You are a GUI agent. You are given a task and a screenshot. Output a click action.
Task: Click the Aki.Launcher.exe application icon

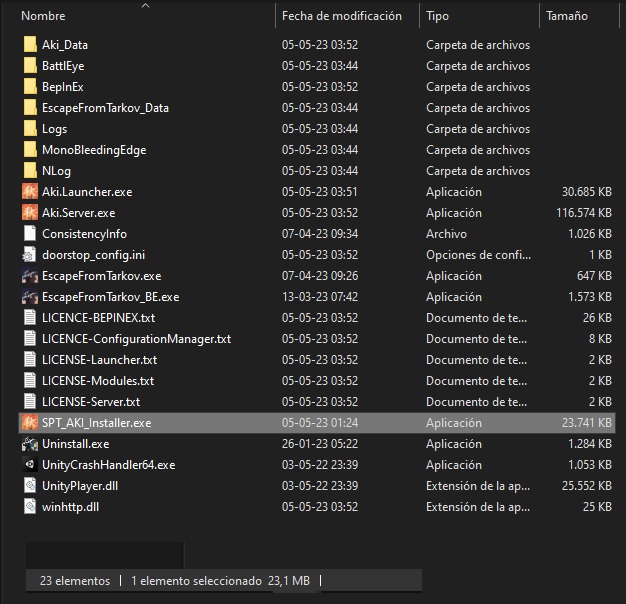coord(30,192)
